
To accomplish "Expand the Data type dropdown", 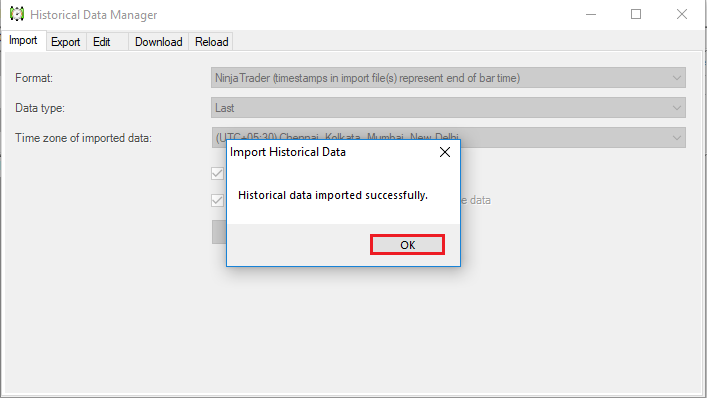I will tap(448, 108).
